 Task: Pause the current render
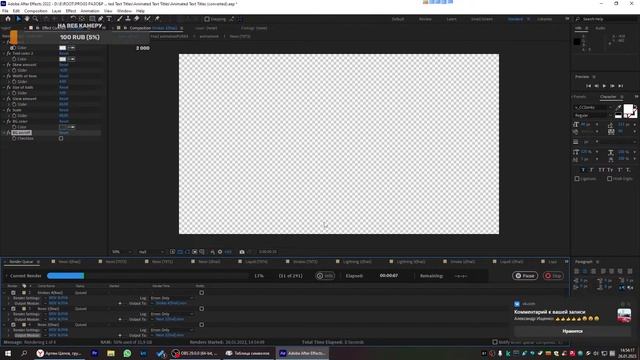click(525, 276)
